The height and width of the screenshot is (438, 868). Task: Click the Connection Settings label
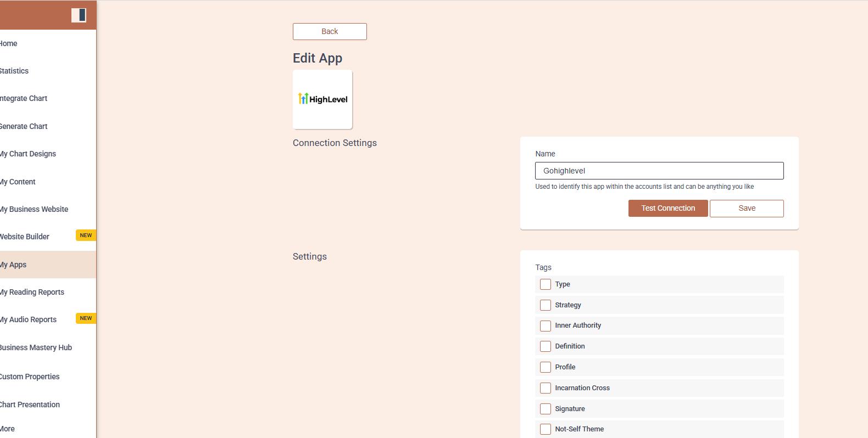pos(335,143)
